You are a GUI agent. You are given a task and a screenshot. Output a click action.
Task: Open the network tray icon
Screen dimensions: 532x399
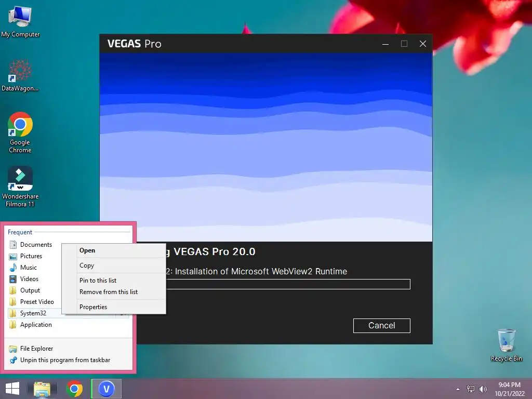(x=471, y=389)
